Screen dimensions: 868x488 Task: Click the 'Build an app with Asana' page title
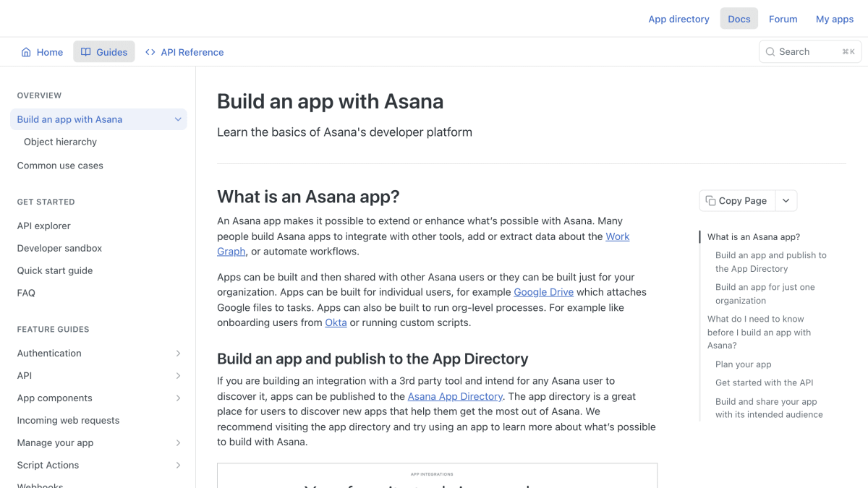(331, 101)
